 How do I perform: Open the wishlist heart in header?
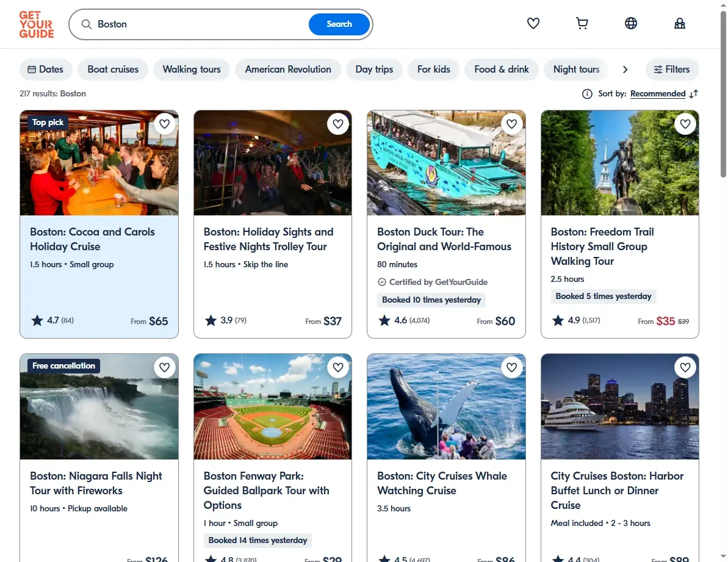click(533, 23)
